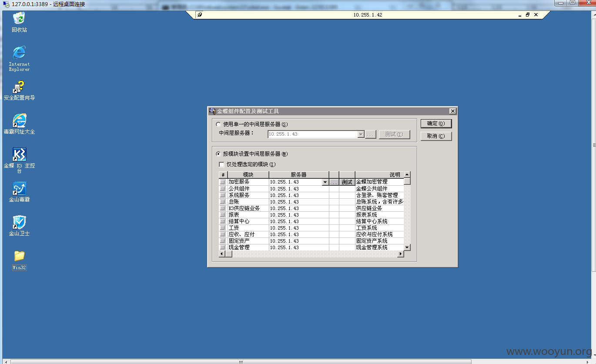
Task: Click the disabled 测试(T) button
Action: coord(394,134)
